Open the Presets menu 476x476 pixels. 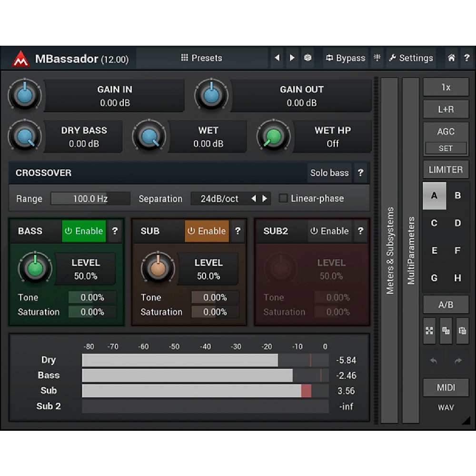[201, 58]
